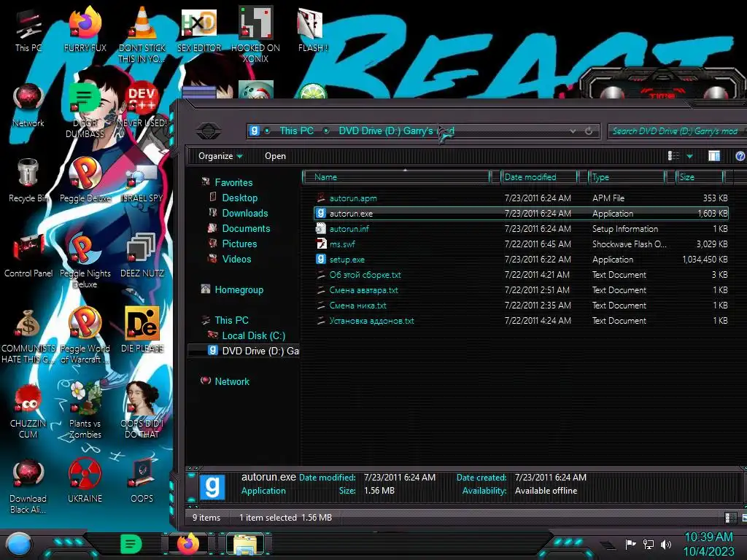Image resolution: width=747 pixels, height=560 pixels.
Task: Open the change view options dropdown arrow
Action: [x=689, y=156]
